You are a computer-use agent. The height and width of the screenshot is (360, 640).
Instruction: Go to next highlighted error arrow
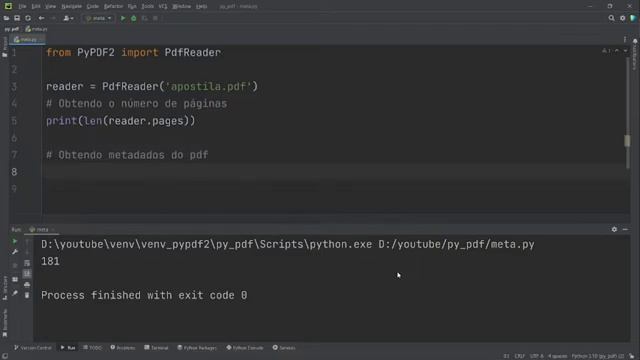(625, 51)
